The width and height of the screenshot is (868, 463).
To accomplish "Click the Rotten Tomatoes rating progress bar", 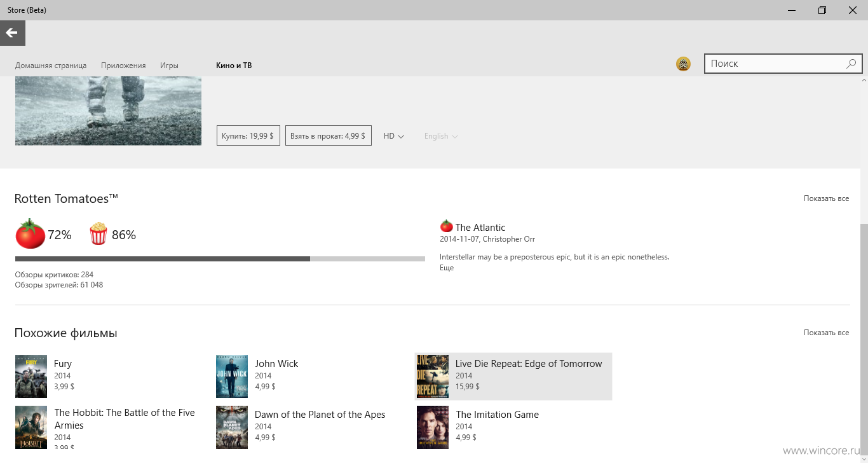I will pyautogui.click(x=220, y=259).
